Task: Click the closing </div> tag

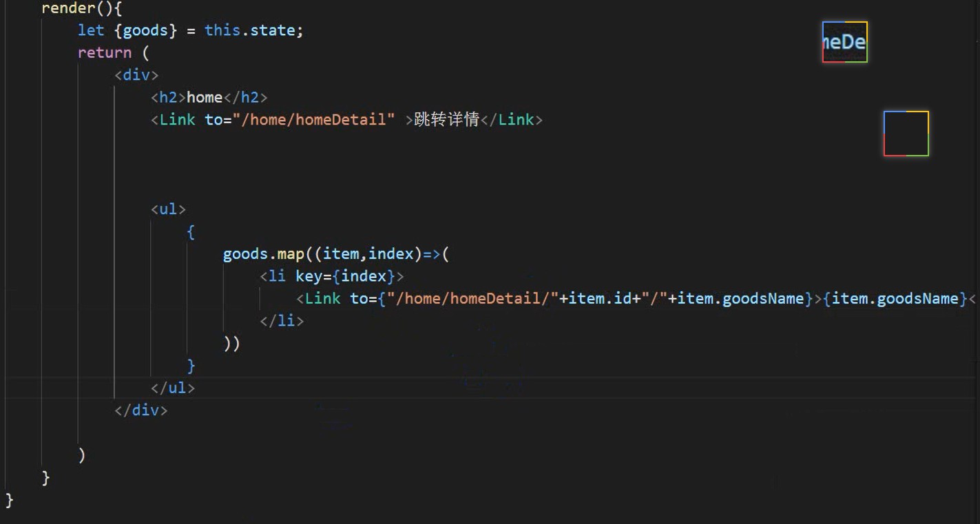Action: (x=141, y=410)
